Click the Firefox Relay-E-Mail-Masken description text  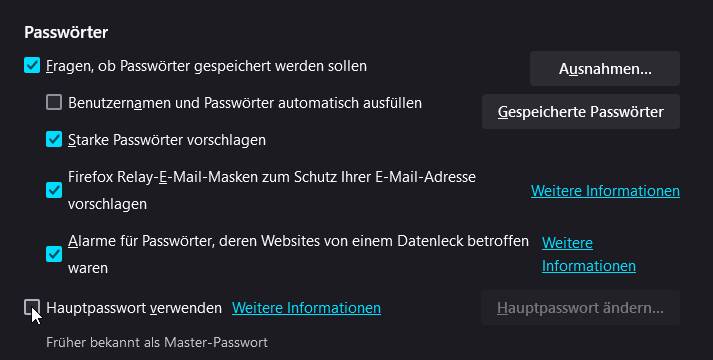272,190
